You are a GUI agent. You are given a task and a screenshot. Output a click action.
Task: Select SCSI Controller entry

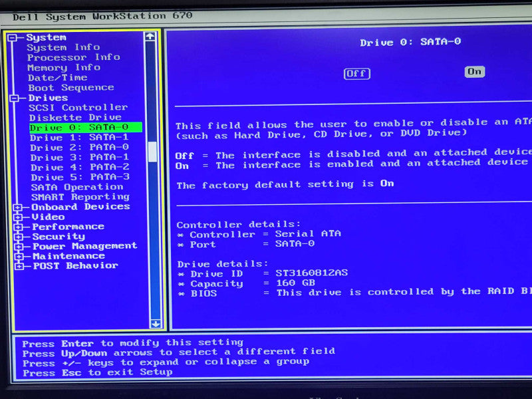78,108
